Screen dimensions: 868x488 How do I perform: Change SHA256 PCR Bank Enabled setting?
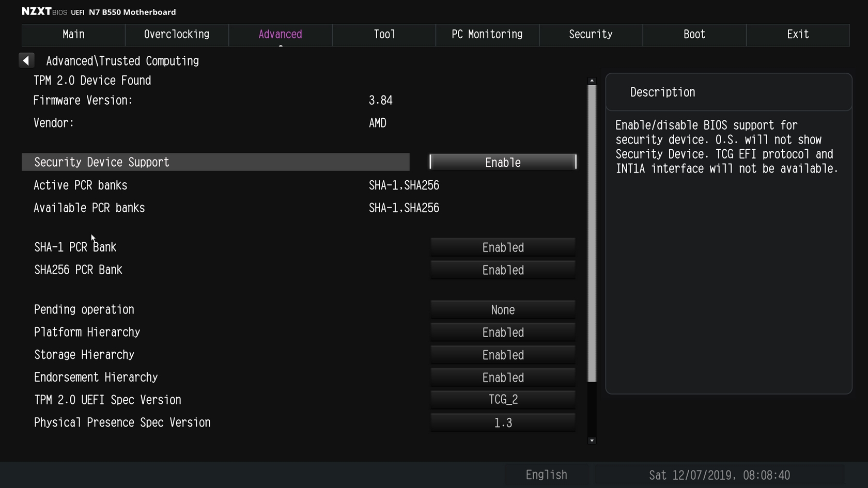click(x=503, y=270)
